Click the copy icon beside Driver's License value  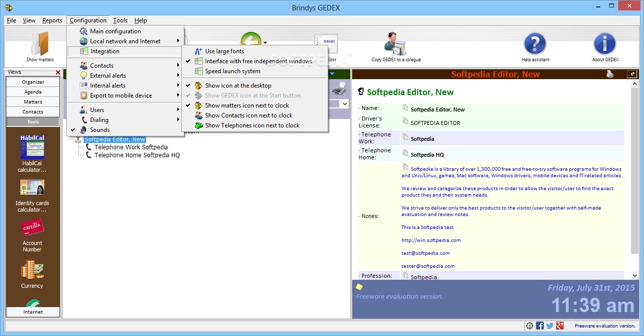pyautogui.click(x=405, y=121)
